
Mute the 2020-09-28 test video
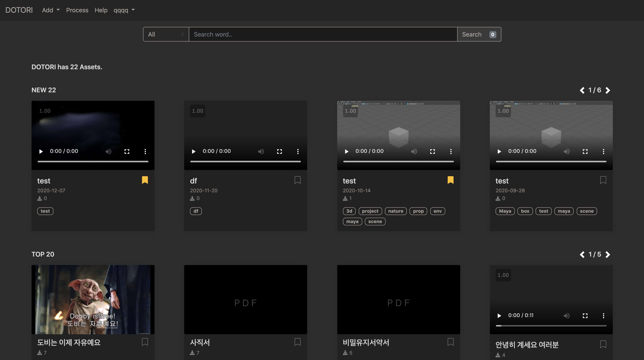pos(567,151)
